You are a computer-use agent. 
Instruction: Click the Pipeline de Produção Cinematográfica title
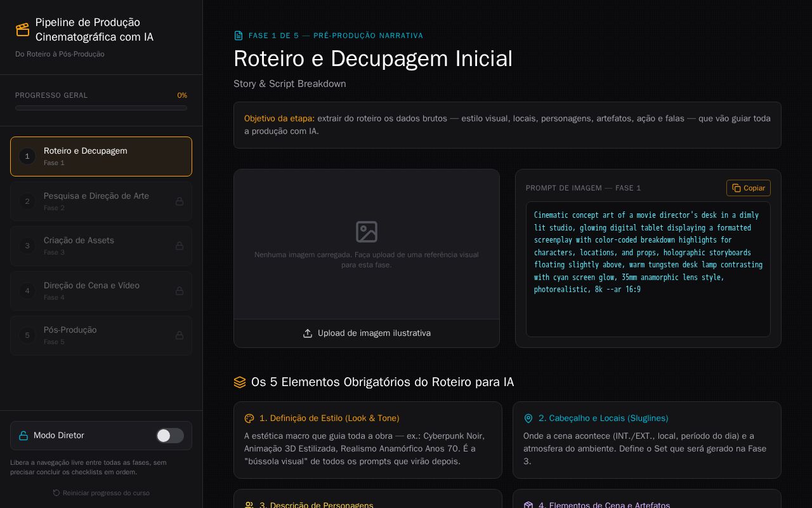(x=95, y=30)
